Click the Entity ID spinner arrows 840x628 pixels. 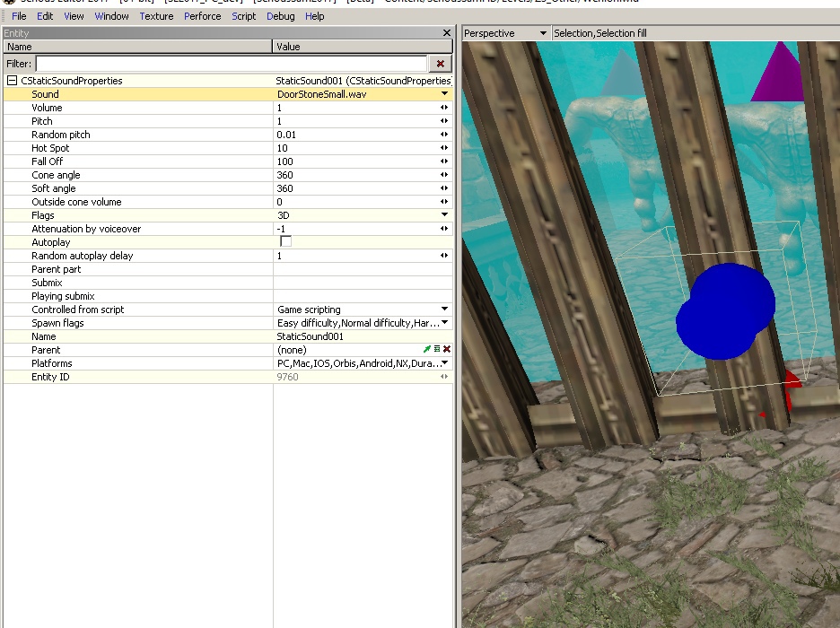tap(444, 377)
